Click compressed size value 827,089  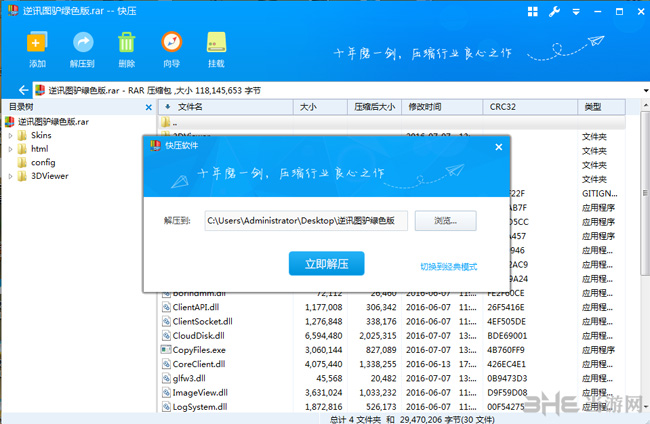point(381,350)
